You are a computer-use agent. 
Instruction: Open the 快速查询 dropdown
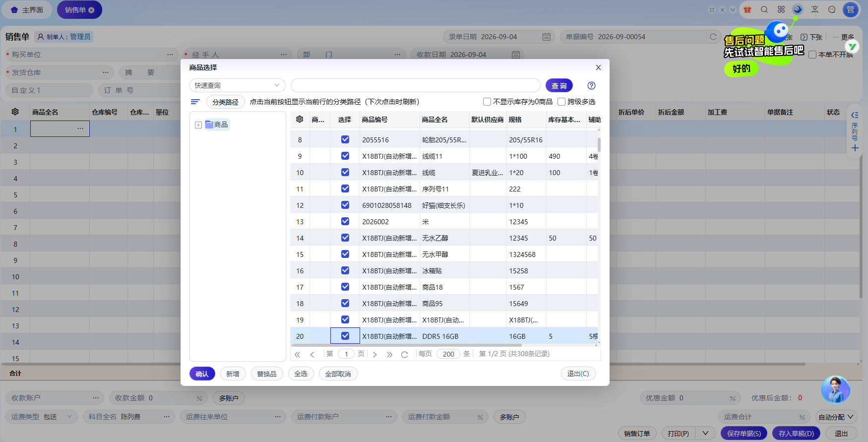coord(237,85)
